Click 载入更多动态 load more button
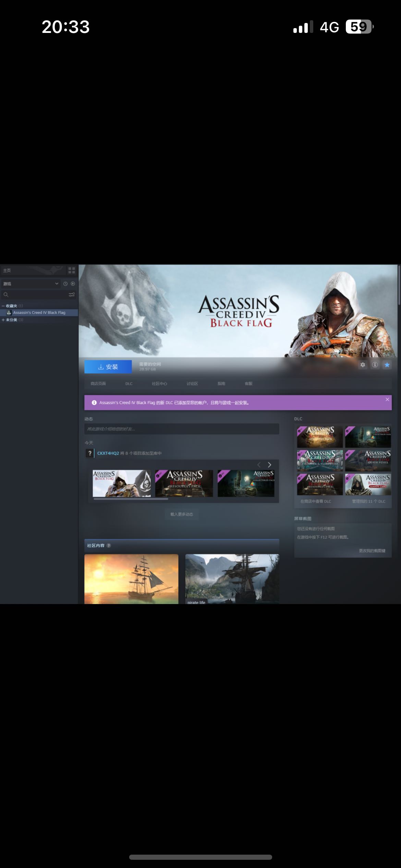The image size is (401, 868). 182,514
